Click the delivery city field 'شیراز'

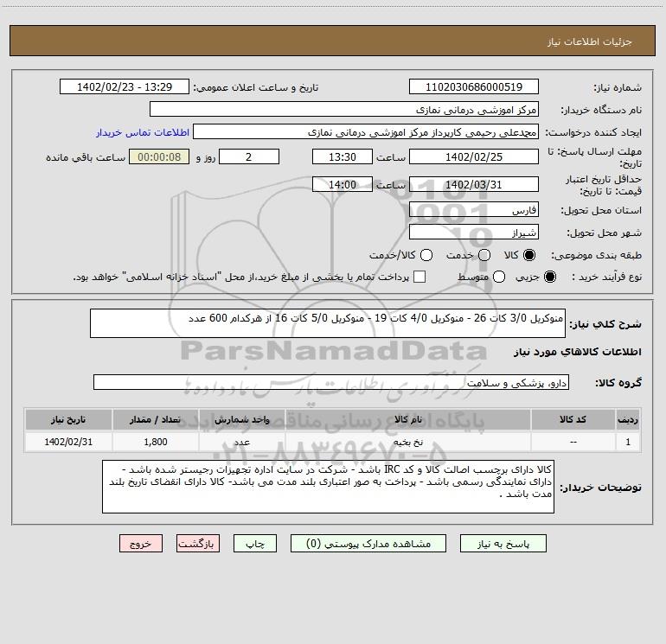[473, 233]
